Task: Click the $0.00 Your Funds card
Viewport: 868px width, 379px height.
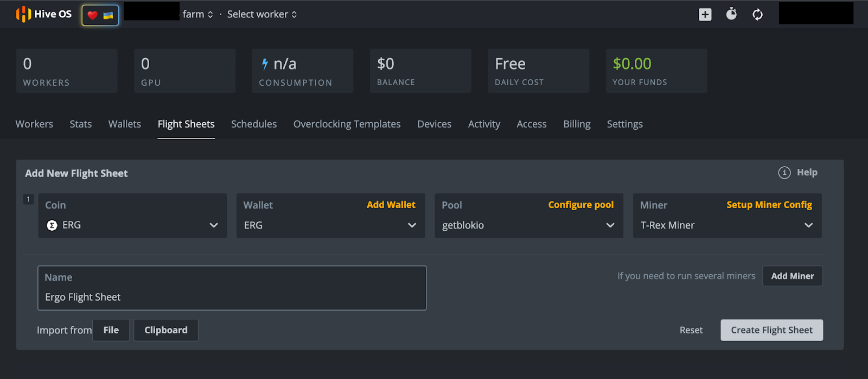Action: 656,71
